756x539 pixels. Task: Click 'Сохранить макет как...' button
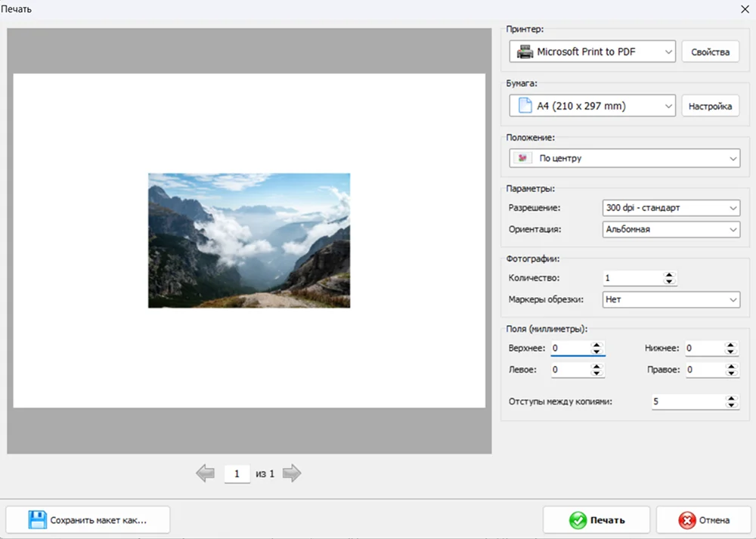pos(88,519)
